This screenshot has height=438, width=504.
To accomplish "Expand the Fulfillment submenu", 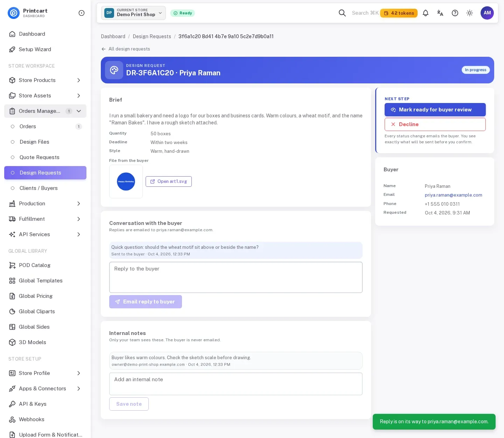I will point(45,219).
